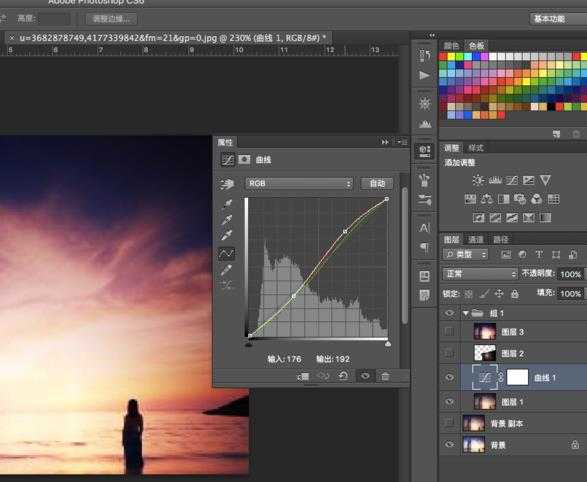The width and height of the screenshot is (587, 482).
Task: Click the on-image adjustment hand tool
Action: (x=227, y=183)
